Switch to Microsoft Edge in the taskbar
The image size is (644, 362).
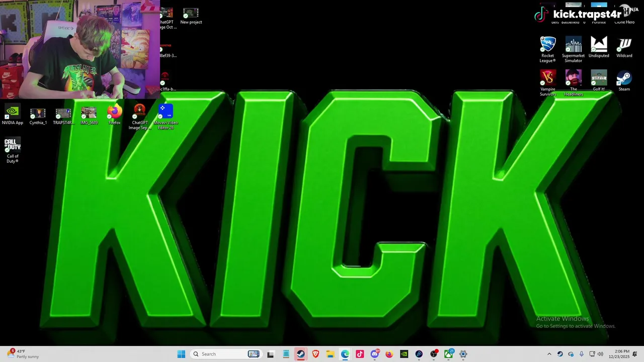[345, 354]
